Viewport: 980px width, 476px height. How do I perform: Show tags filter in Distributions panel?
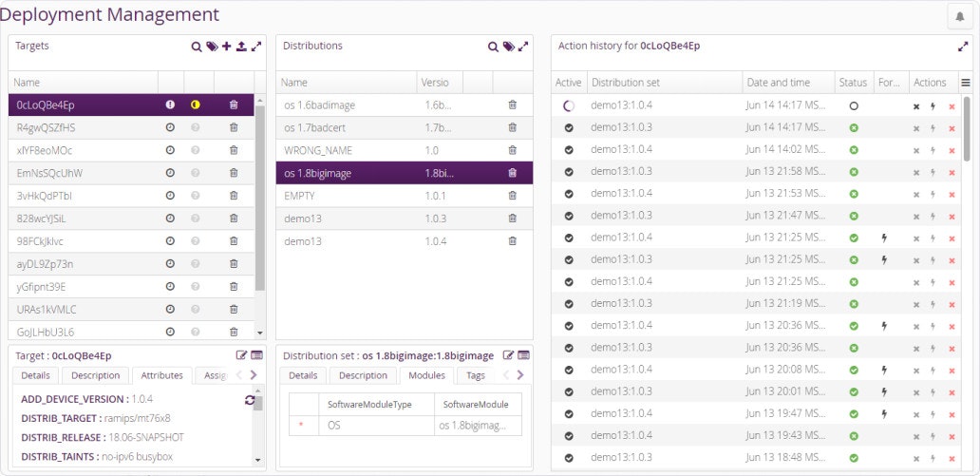click(508, 46)
